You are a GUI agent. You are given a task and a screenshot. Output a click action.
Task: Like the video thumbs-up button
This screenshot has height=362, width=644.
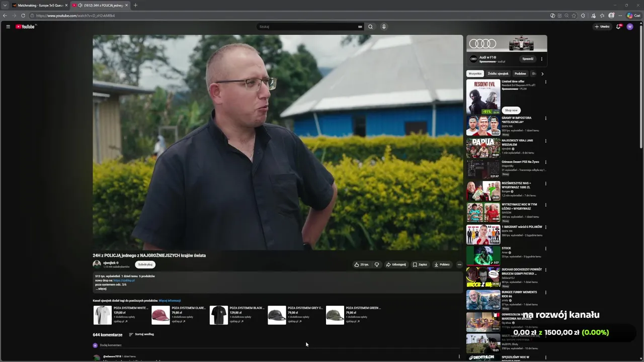tap(361, 264)
